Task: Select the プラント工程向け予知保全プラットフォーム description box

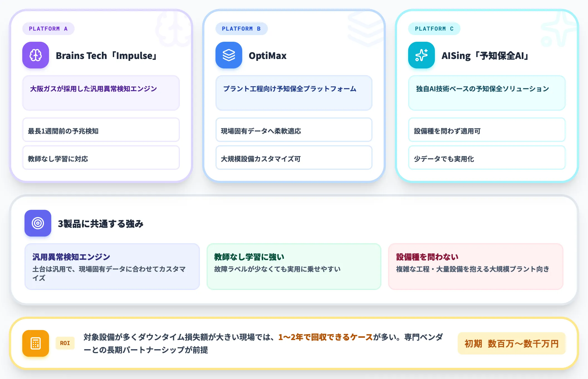Action: click(x=294, y=93)
